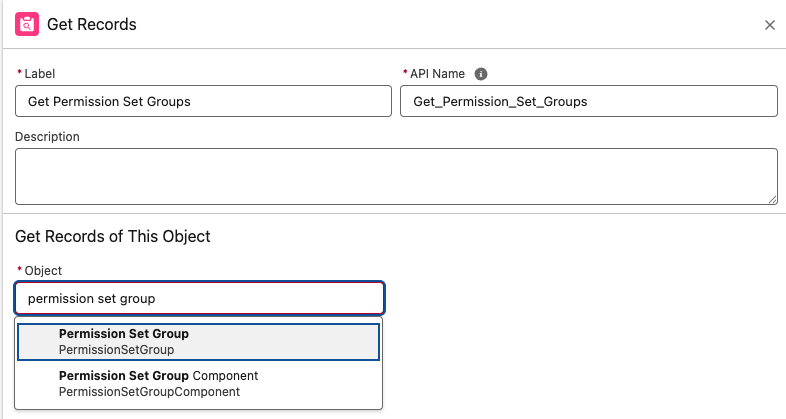The image size is (786, 419).
Task: Click the Object field caption
Action: tap(44, 271)
